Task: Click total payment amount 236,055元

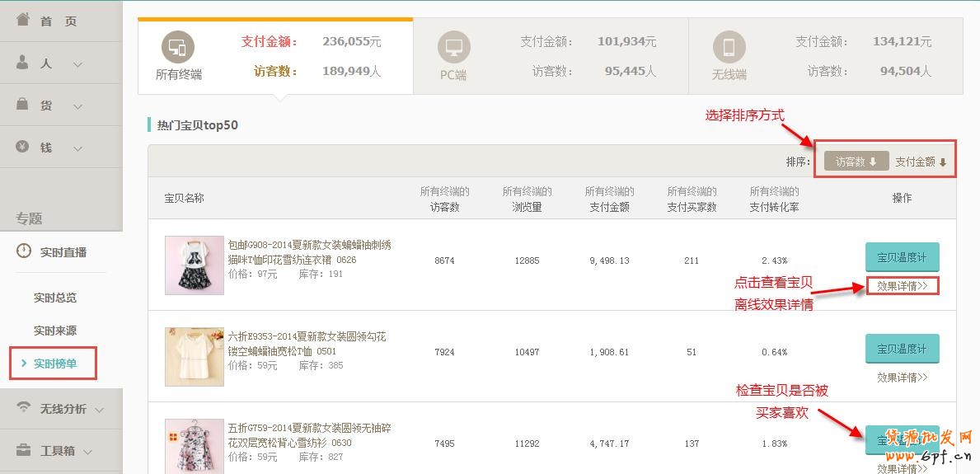Action: click(x=352, y=42)
